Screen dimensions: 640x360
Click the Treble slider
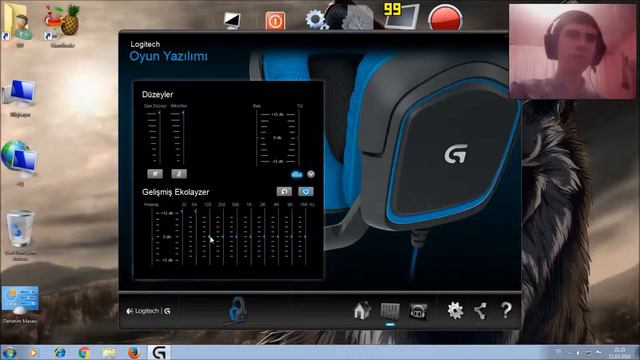[x=299, y=138]
